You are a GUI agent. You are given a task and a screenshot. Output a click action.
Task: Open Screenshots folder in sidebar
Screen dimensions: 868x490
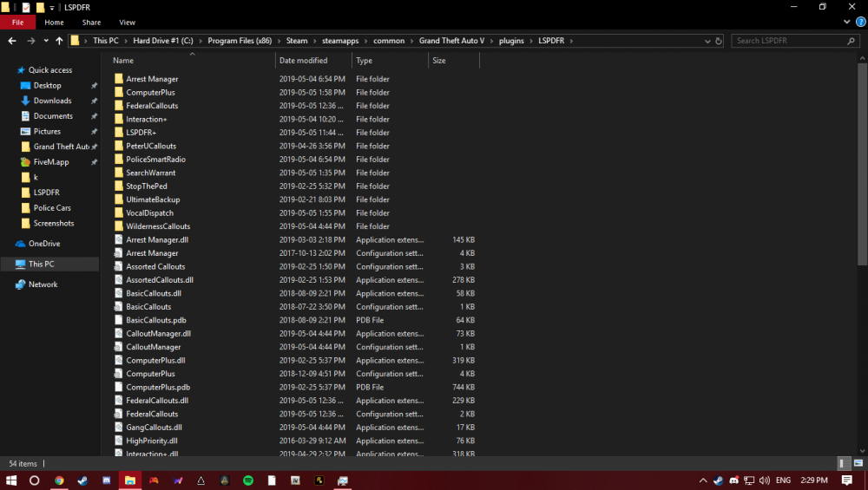coord(54,224)
